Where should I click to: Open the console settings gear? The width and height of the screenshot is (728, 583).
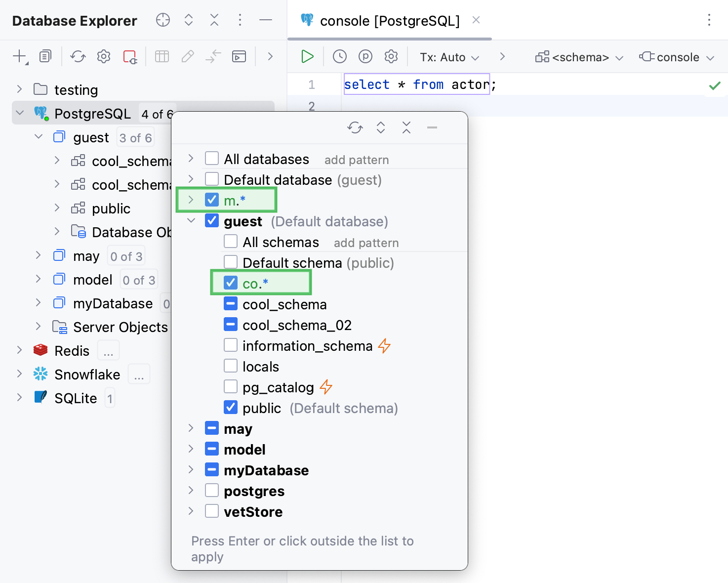coord(391,56)
